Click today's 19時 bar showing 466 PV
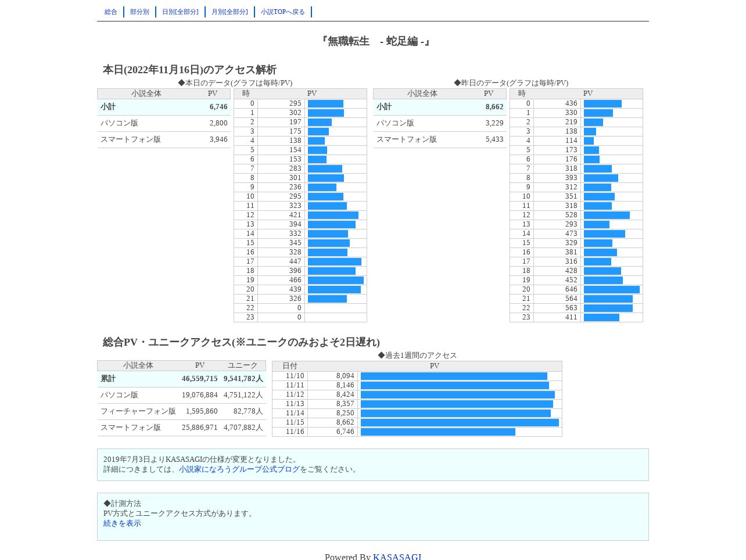 (336, 280)
